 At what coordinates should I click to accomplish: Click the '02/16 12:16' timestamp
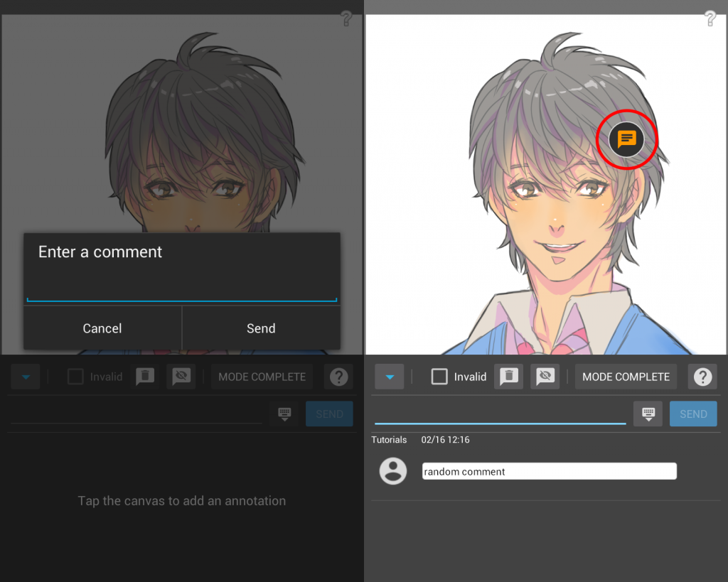click(x=445, y=439)
